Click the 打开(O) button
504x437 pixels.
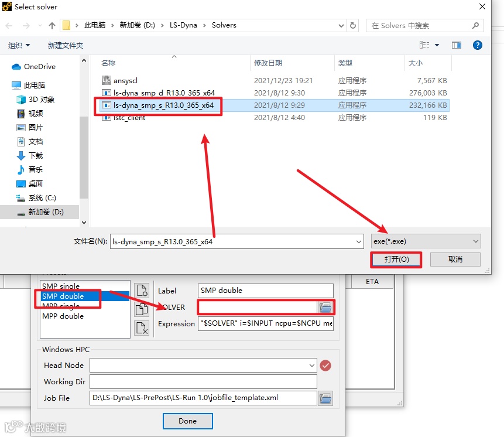point(396,260)
